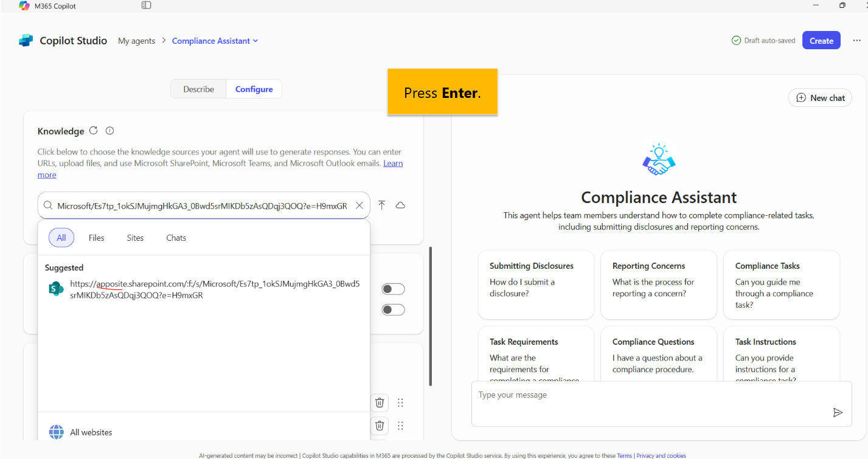Switch to the Configure tab
Screen dimensions: 868x459
254,89
